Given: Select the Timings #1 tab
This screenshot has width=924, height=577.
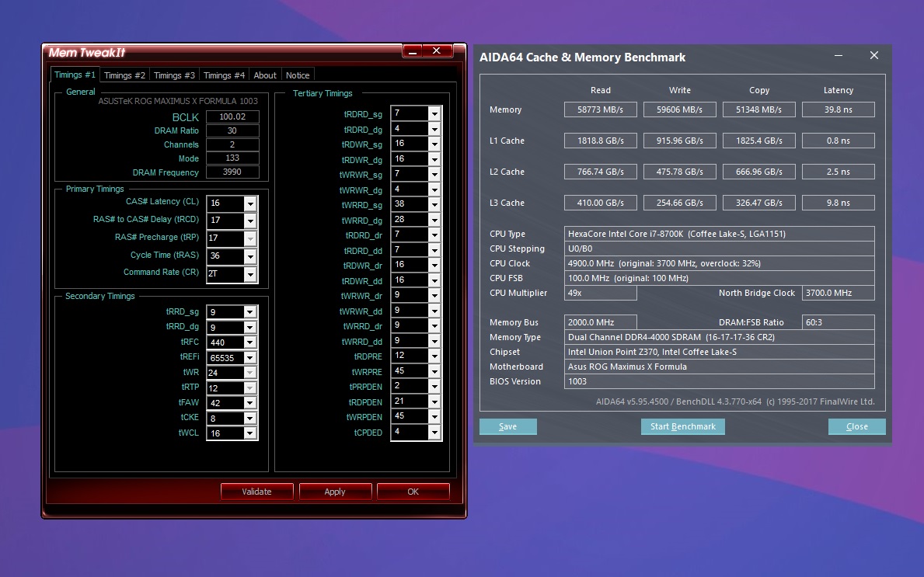Looking at the screenshot, I should click(x=75, y=75).
